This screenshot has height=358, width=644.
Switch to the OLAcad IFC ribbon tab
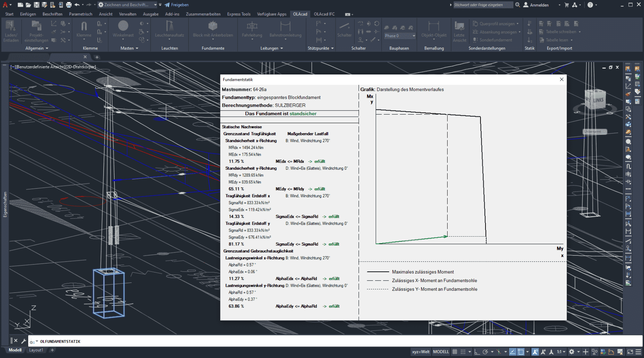[x=324, y=14]
